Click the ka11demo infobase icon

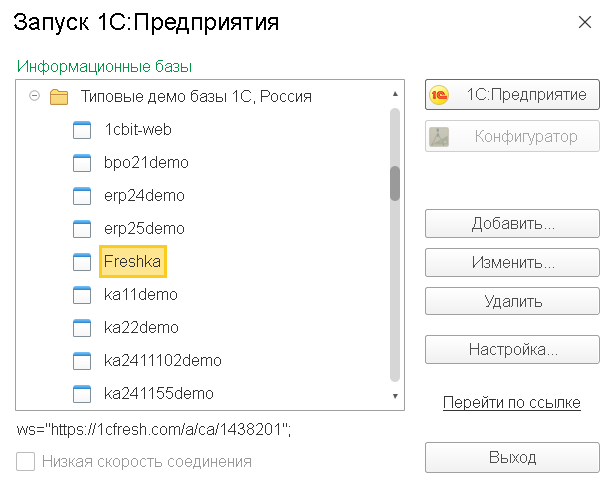pyautogui.click(x=82, y=295)
